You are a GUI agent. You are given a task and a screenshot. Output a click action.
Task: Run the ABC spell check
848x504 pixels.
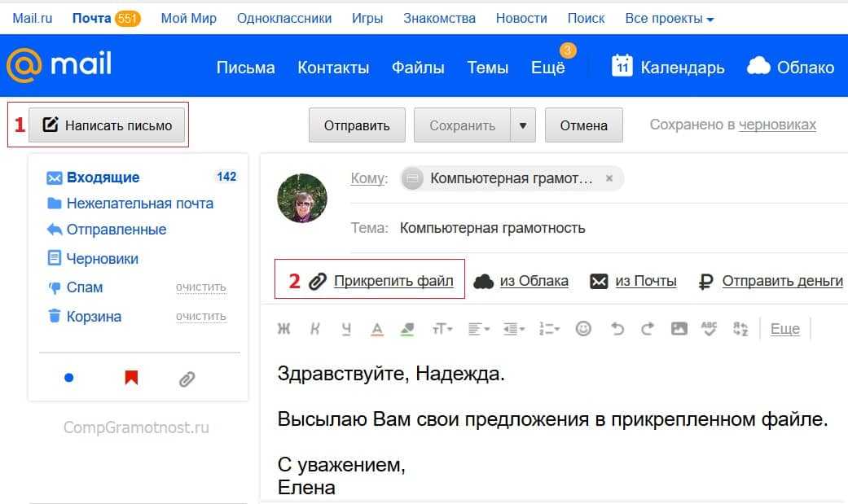tap(709, 328)
